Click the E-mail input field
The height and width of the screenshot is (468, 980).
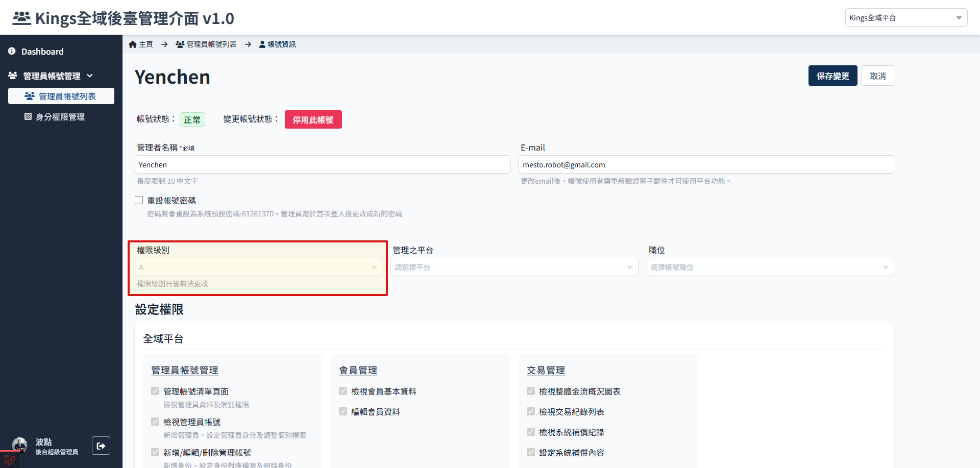pyautogui.click(x=706, y=164)
